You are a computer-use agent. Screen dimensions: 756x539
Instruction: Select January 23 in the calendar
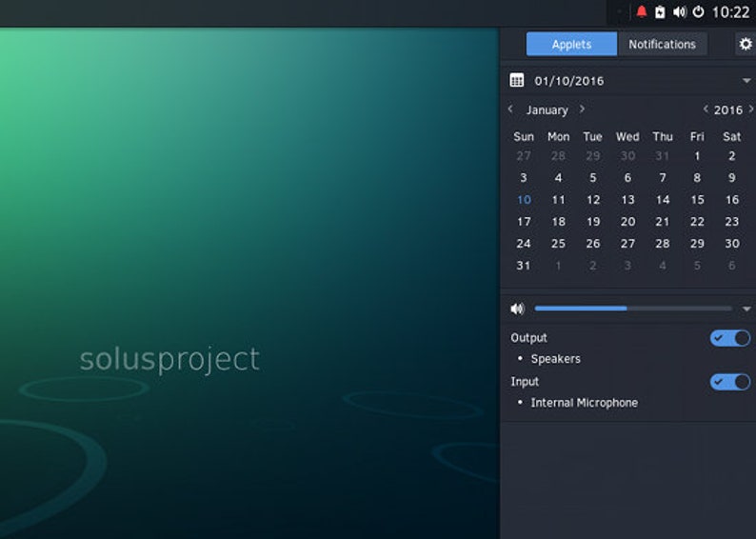[x=732, y=222]
